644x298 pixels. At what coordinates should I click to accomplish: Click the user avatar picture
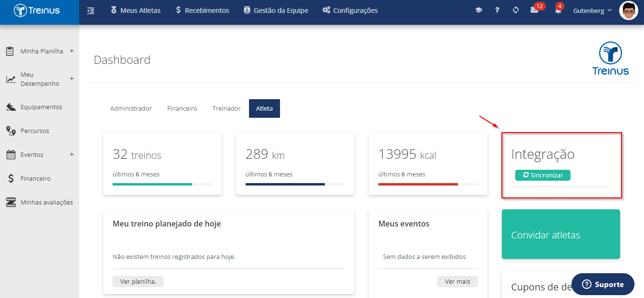628,10
